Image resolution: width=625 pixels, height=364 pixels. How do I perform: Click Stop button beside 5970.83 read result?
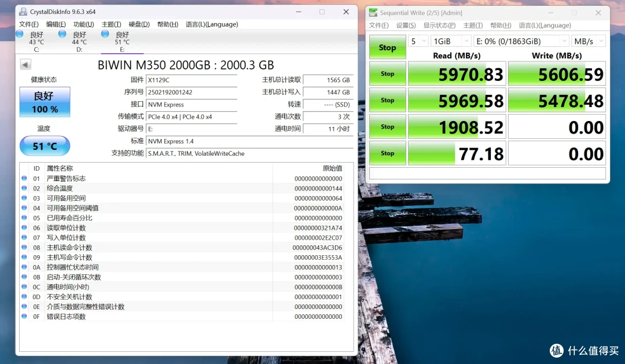[x=387, y=73]
